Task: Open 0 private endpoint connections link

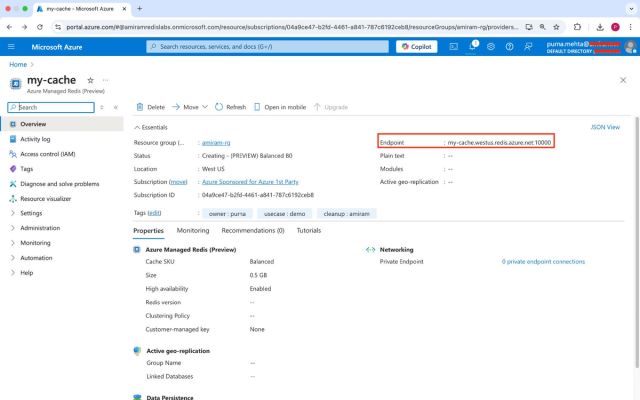Action: [543, 262]
